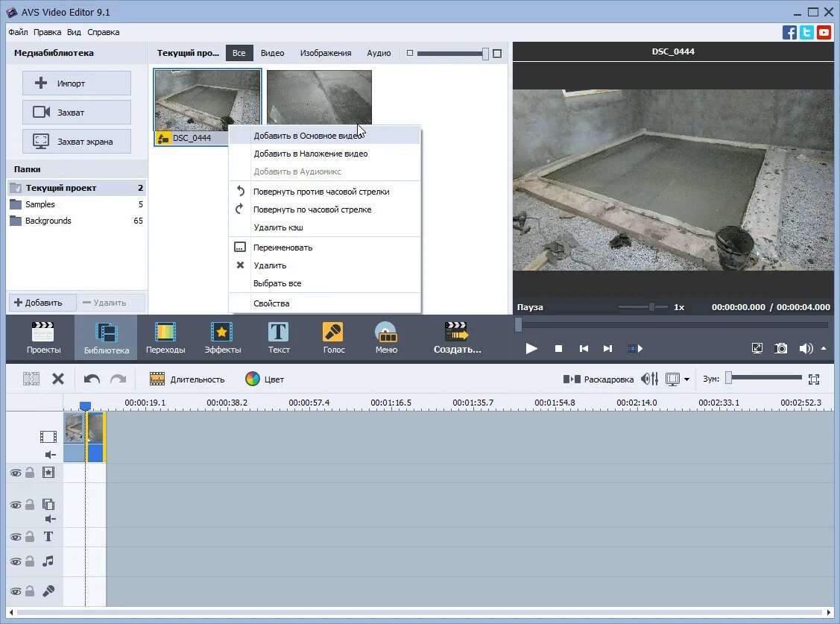Screen dimensions: 840x624
Task: Switch to the Аудио filter tab
Action: click(x=379, y=53)
